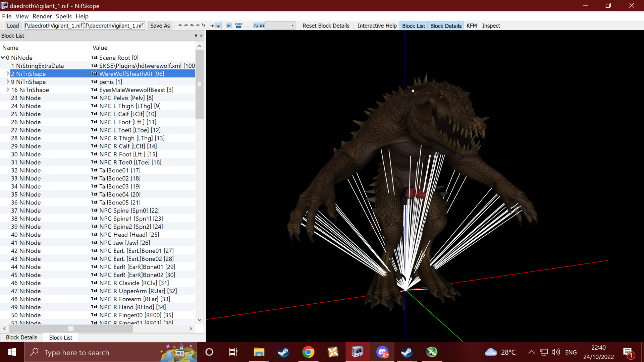
Task: Switch to User view (gray eye icon)
Action: [x=198, y=25]
